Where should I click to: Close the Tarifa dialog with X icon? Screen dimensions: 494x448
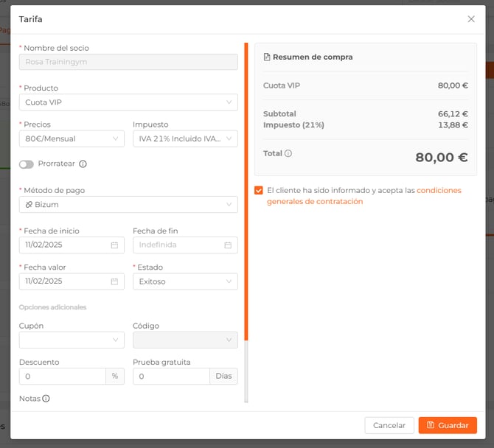point(471,19)
